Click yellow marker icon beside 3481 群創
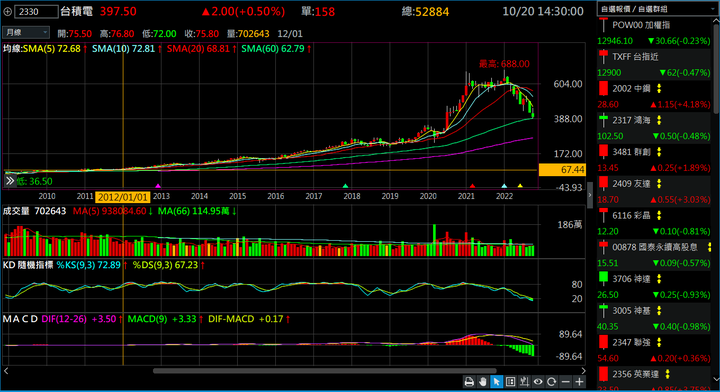Image resolution: width=720 pixels, height=392 pixels. tap(659, 152)
